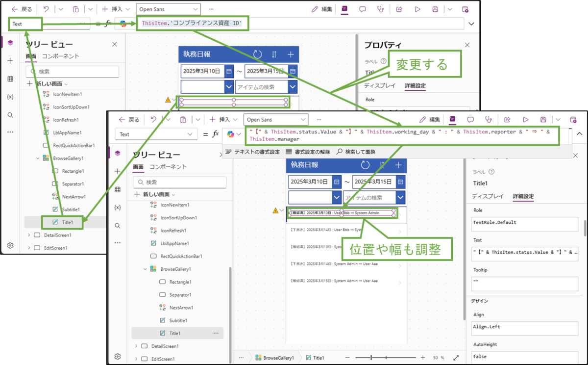The width and height of the screenshot is (588, 365).
Task: Open Copilot panel in the back window toolbar
Action: pyautogui.click(x=344, y=9)
